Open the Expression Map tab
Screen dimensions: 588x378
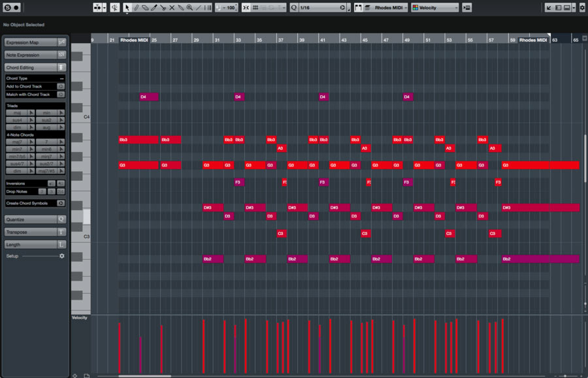point(31,42)
